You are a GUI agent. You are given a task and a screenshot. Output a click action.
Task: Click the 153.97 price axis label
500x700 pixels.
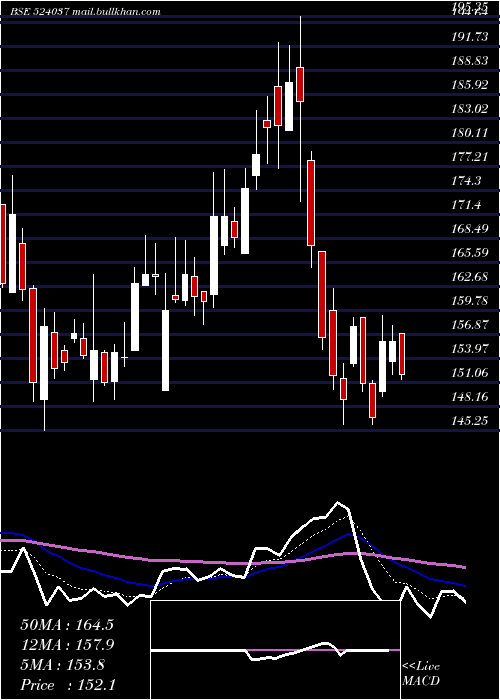(x=470, y=349)
